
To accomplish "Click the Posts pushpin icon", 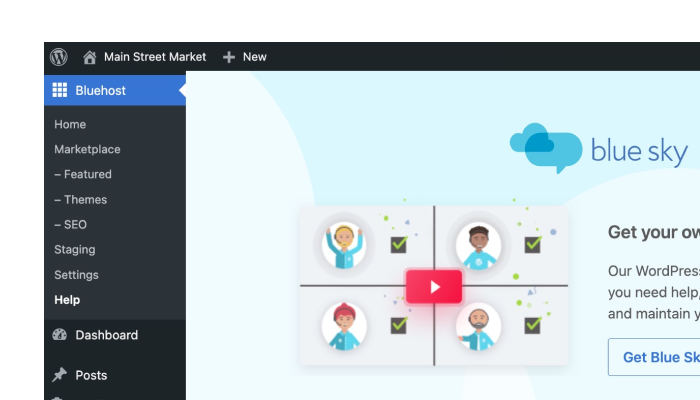I will (60, 375).
